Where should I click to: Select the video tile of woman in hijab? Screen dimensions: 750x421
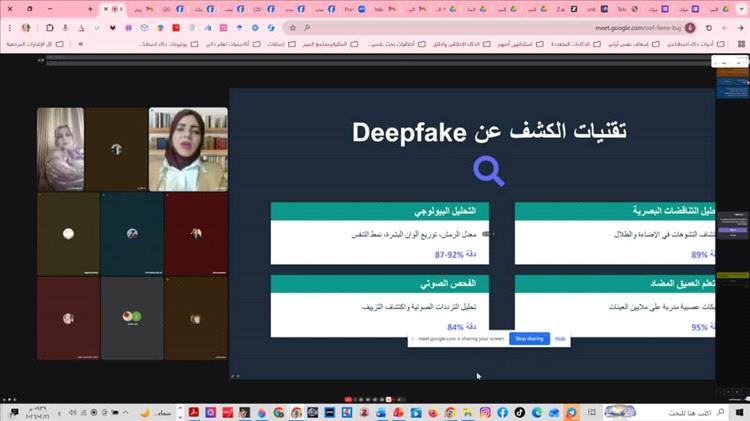tap(187, 148)
